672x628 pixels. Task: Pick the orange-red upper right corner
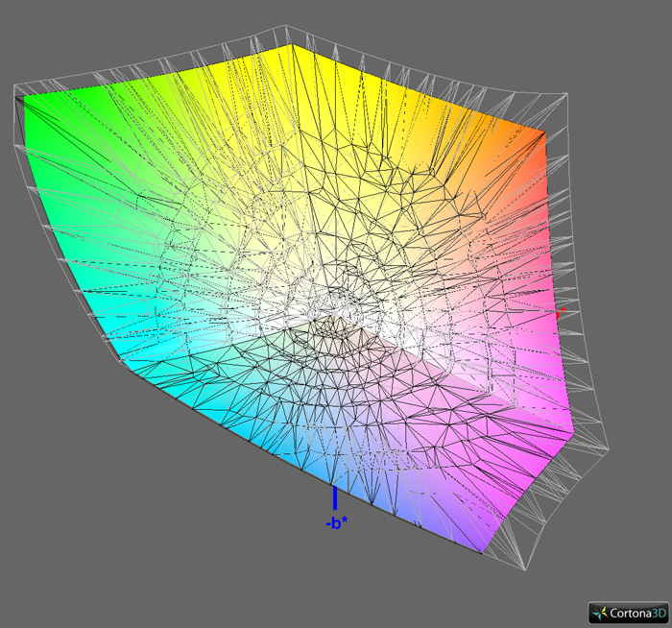543,133
